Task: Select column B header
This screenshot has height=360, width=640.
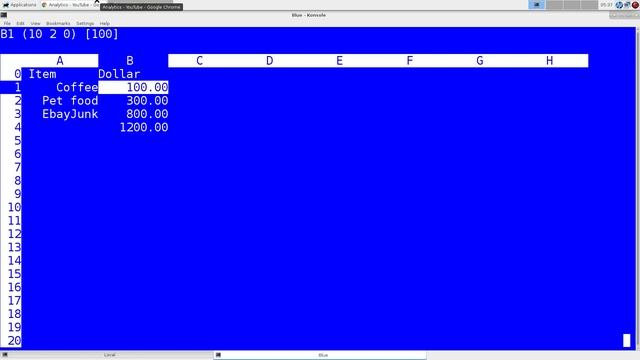Action: (130, 61)
